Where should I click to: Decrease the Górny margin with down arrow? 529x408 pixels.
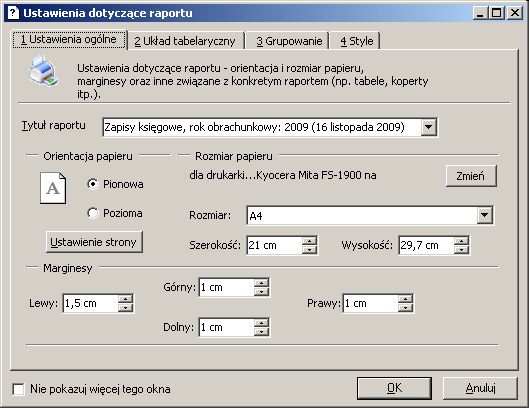[261, 292]
